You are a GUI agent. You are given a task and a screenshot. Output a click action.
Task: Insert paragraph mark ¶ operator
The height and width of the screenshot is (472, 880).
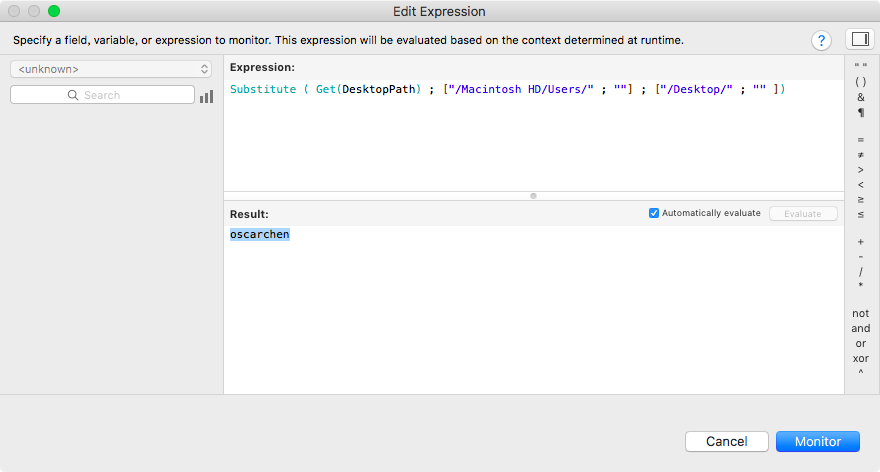[x=860, y=113]
